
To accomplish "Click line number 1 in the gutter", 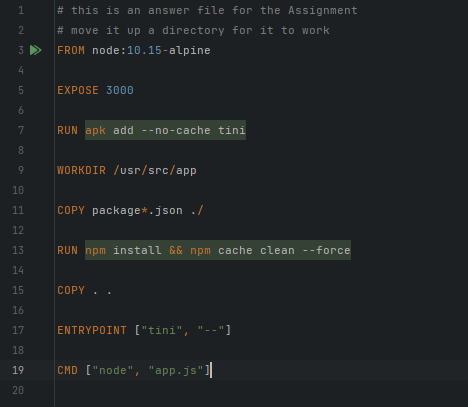I will click(x=21, y=10).
